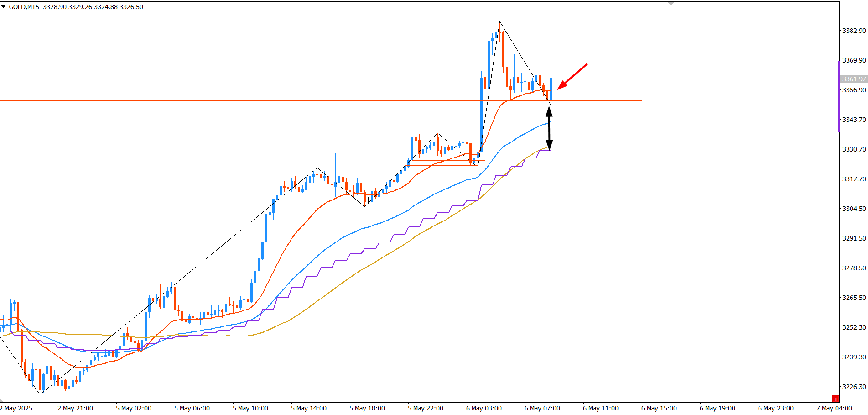
Task: Click the OHLC values 3328.90 3329.26 header
Action: (x=93, y=7)
